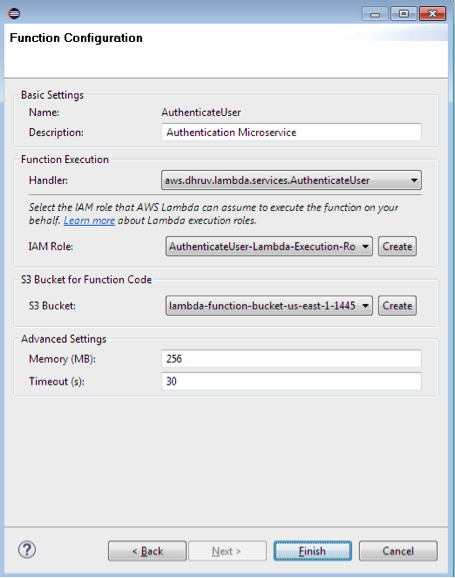Minimize the dialog window
This screenshot has width=455, height=578.
tap(375, 14)
